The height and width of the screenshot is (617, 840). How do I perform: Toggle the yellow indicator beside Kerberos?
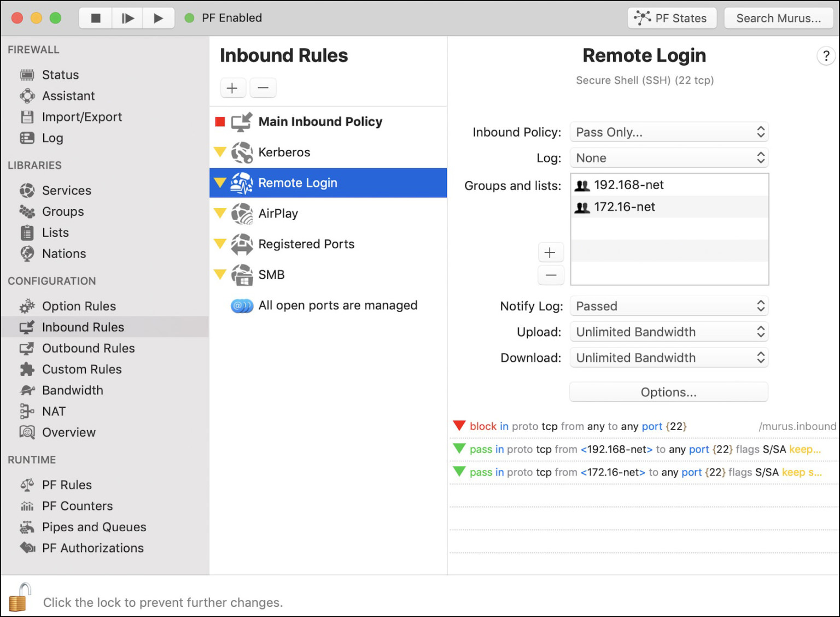coord(220,152)
